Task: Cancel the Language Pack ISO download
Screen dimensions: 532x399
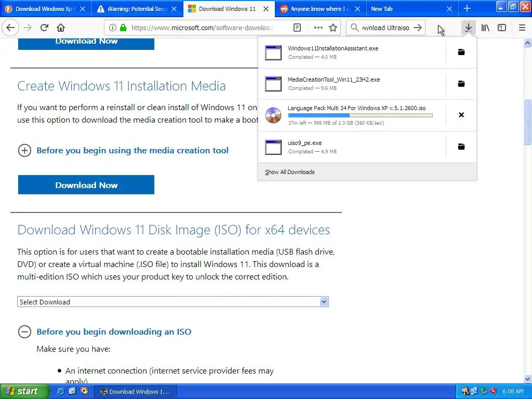Action: pyautogui.click(x=461, y=115)
